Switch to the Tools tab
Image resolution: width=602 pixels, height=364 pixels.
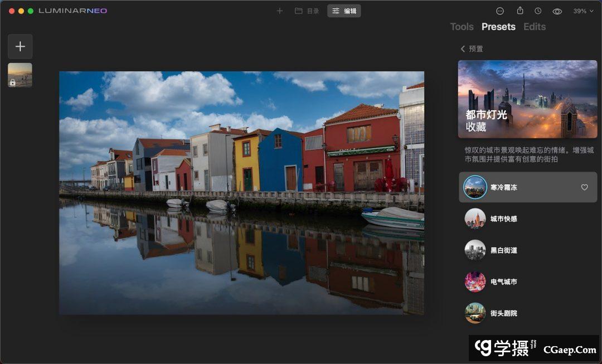pyautogui.click(x=462, y=27)
